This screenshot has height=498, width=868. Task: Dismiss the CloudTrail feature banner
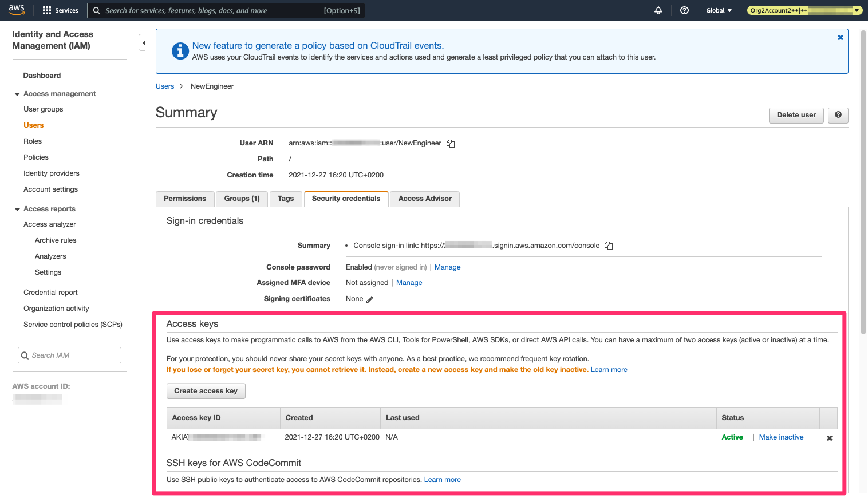pos(841,37)
